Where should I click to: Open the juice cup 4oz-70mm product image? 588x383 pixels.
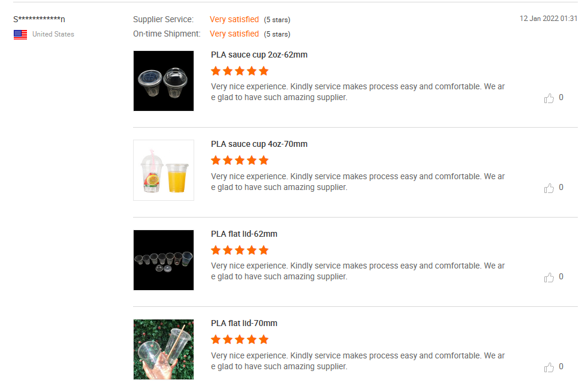tap(164, 170)
